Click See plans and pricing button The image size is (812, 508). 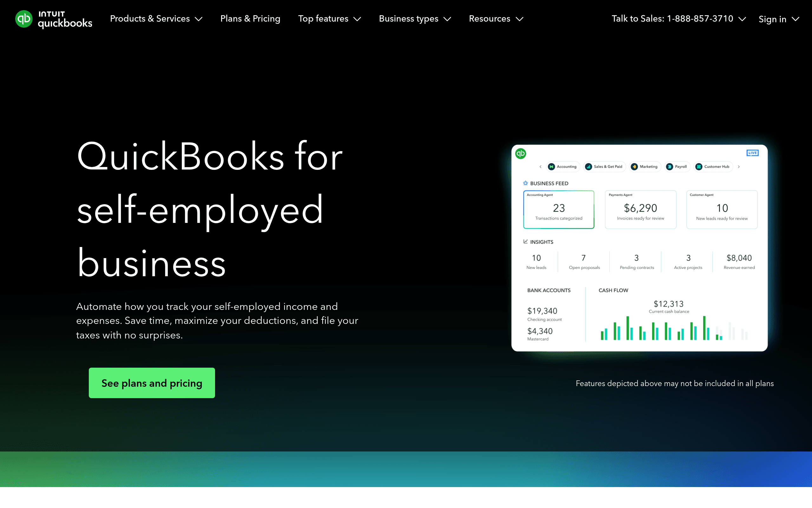(x=152, y=383)
